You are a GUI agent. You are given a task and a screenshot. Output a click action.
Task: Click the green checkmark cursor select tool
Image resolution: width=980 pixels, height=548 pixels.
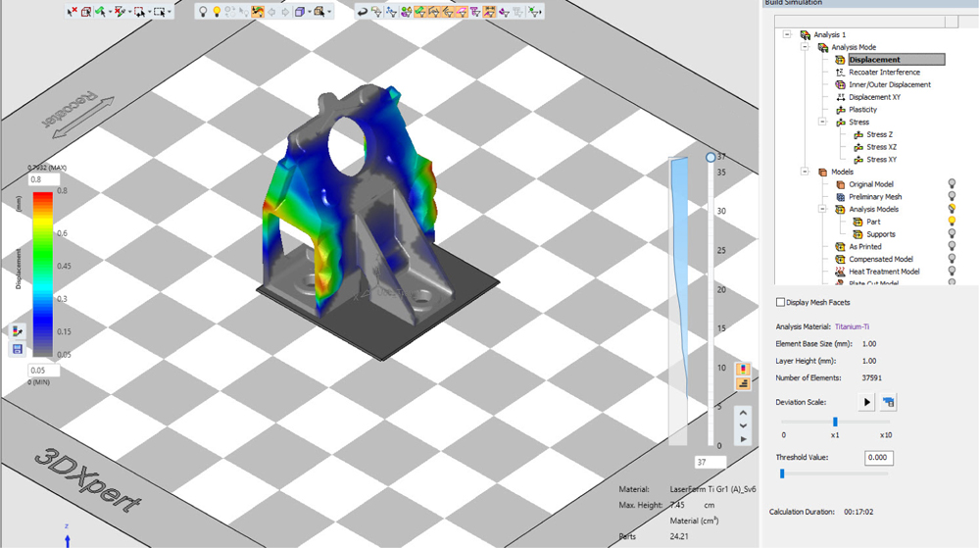[x=100, y=12]
